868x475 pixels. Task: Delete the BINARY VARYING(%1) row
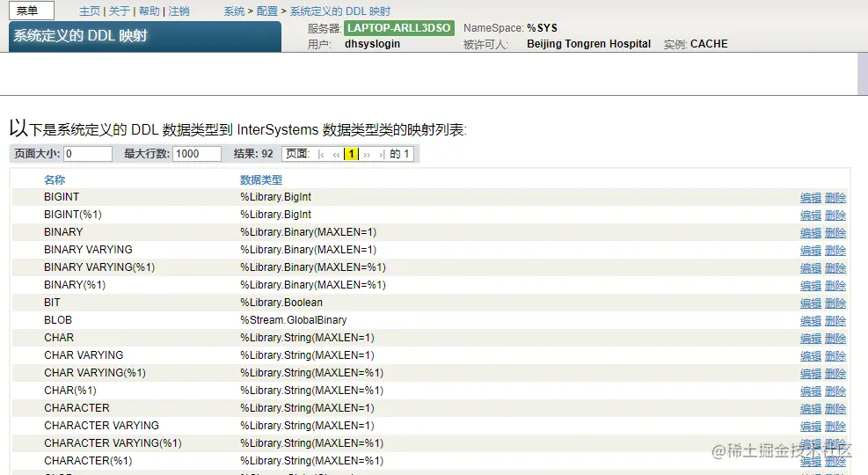835,268
